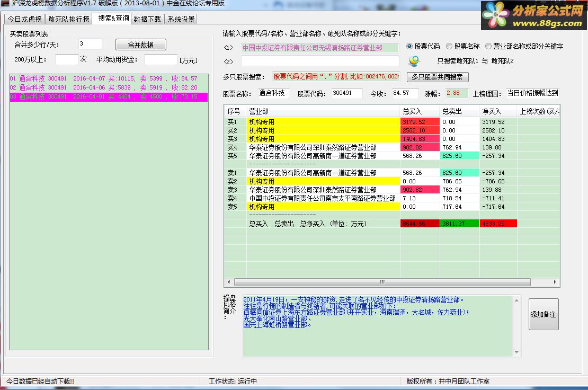This screenshot has width=588, height=390.
Task: Select 卖1 华泰证券高新南一道 row
Action: pos(392,173)
